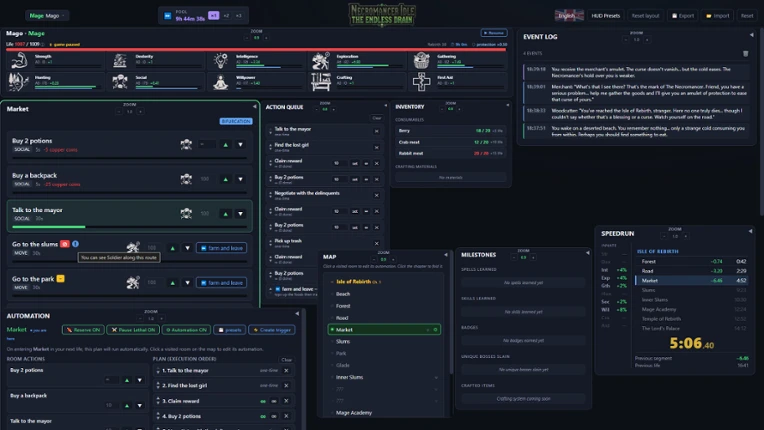Click the social icon on Buy a backpack
Image resolution: width=764 pixels, height=430 pixels.
coord(186,179)
